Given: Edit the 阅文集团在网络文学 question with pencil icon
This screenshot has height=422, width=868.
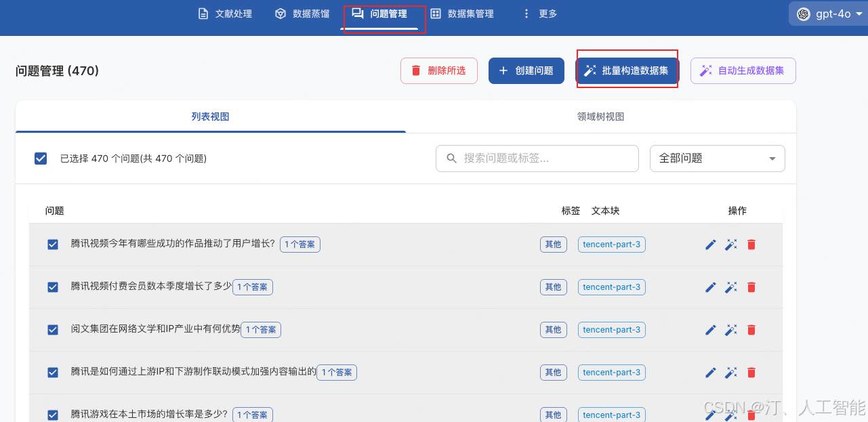Looking at the screenshot, I should pyautogui.click(x=711, y=330).
